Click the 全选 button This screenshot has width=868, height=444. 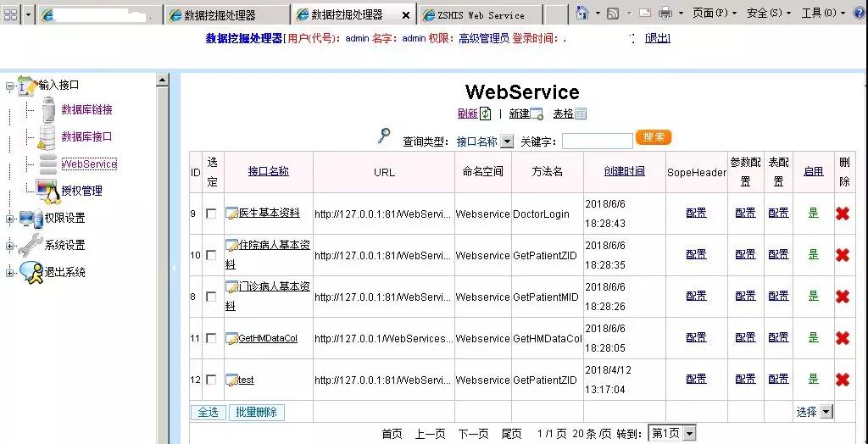209,413
